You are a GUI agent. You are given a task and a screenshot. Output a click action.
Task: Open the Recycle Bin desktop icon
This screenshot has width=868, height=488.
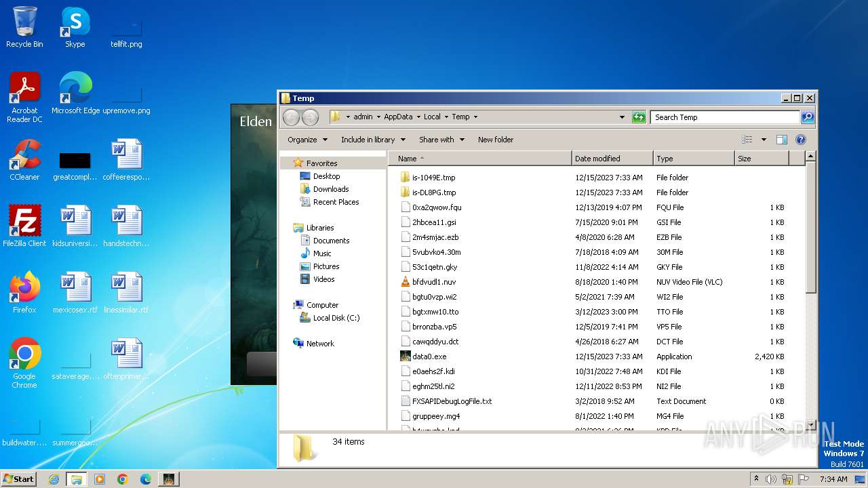coord(24,27)
